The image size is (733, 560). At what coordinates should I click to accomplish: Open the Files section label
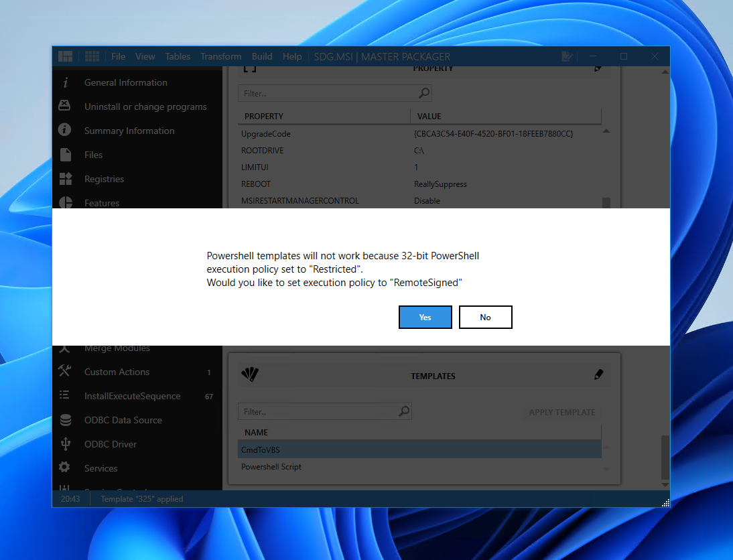[94, 155]
